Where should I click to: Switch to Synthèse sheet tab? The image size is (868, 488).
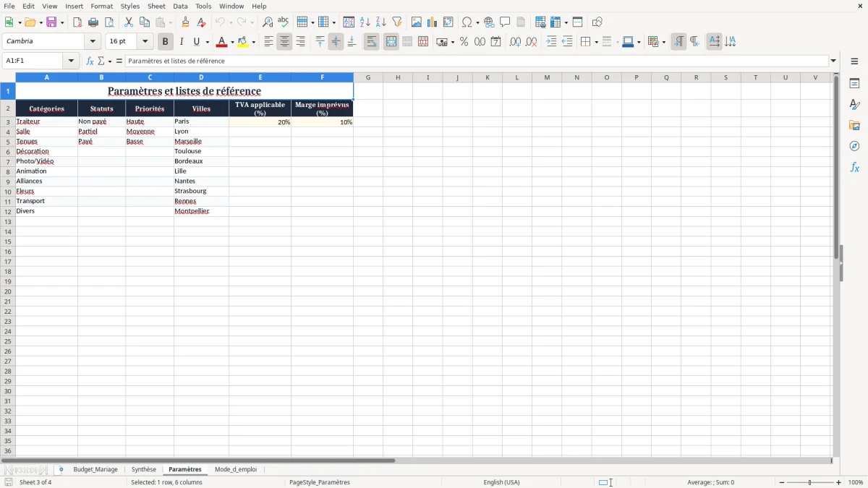coord(144,469)
